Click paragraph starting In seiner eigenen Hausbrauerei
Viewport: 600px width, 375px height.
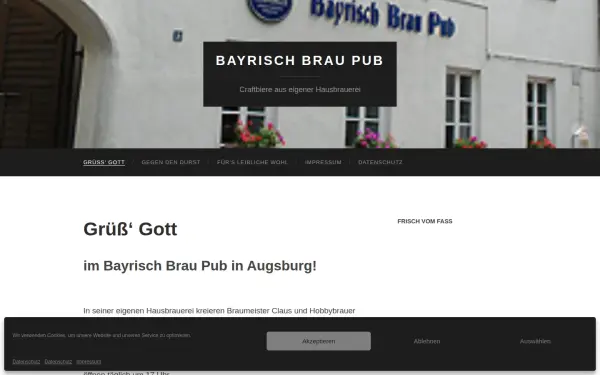[x=219, y=311]
